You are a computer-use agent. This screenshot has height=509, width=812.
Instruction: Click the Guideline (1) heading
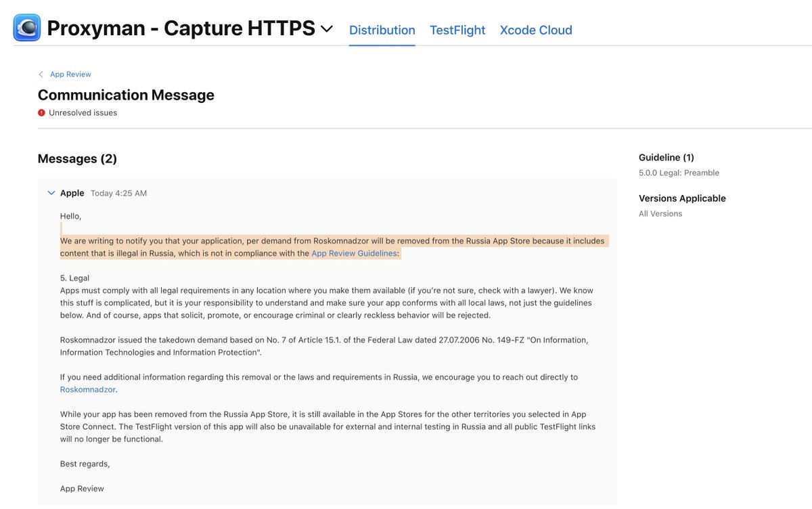(x=667, y=158)
